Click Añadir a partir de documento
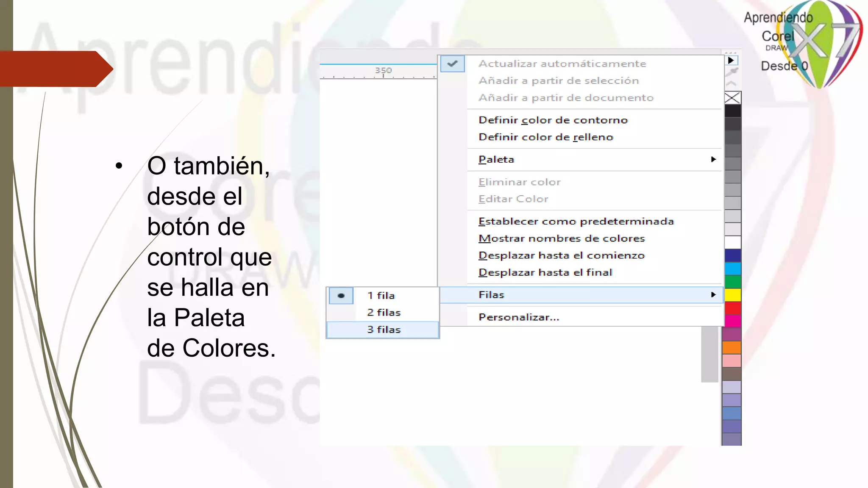 566,98
